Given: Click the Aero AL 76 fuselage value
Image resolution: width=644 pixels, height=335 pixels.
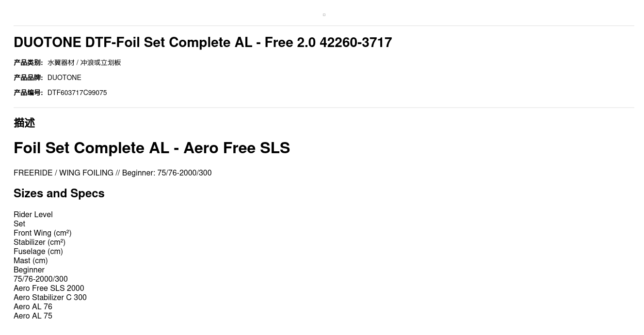Looking at the screenshot, I should [x=33, y=307].
